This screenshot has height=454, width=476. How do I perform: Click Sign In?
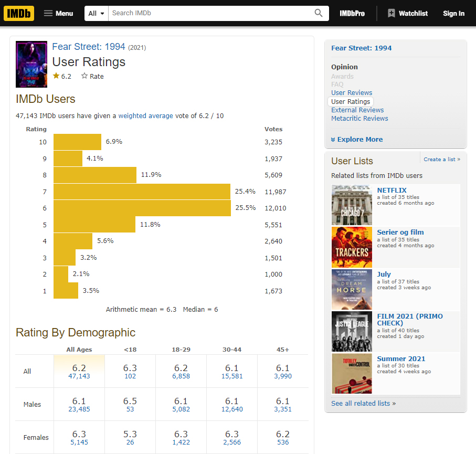[453, 13]
